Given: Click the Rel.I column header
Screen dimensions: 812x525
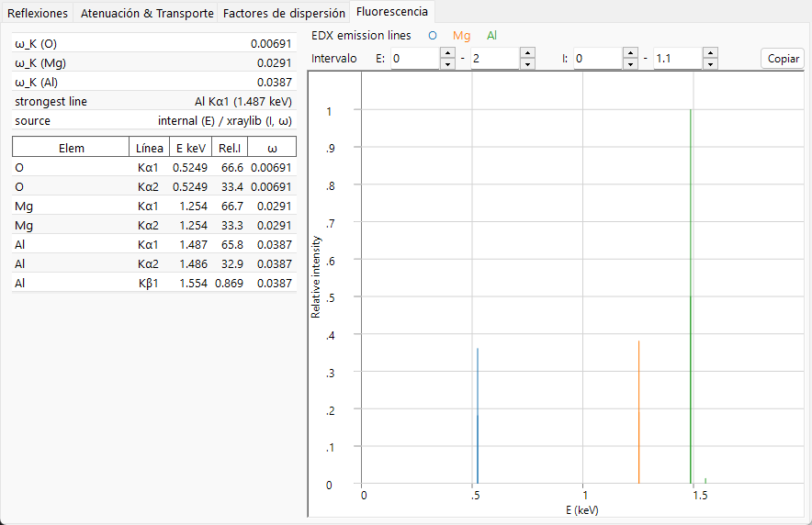Looking at the screenshot, I should pos(230,148).
